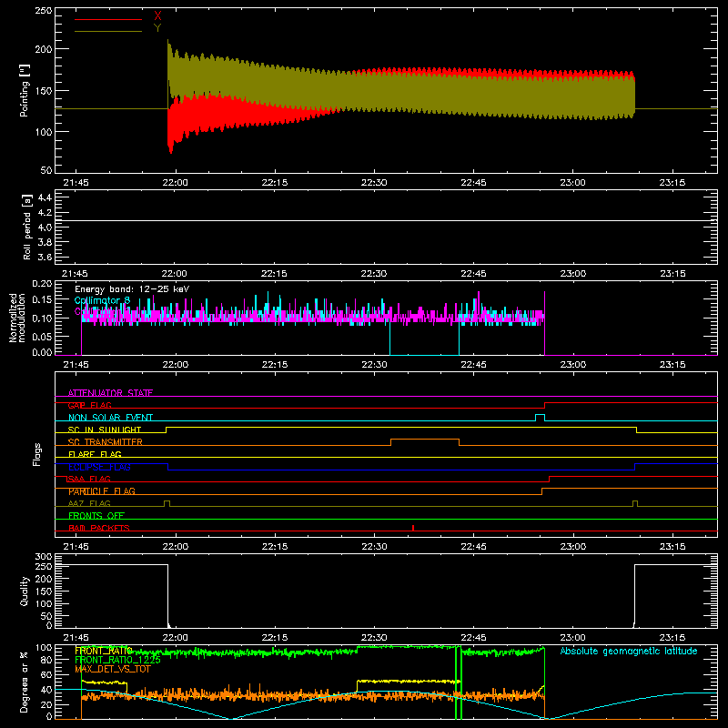Click the '22:30' label below Roll period plot

[x=374, y=274]
